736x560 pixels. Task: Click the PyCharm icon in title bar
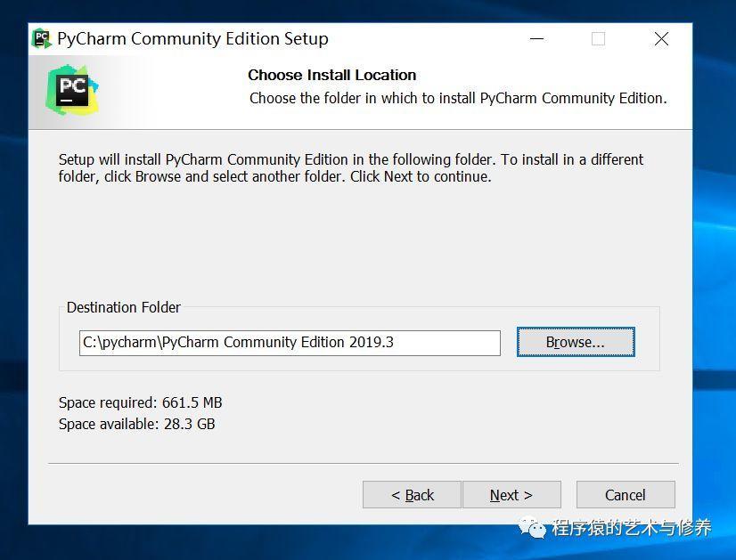tap(41, 38)
